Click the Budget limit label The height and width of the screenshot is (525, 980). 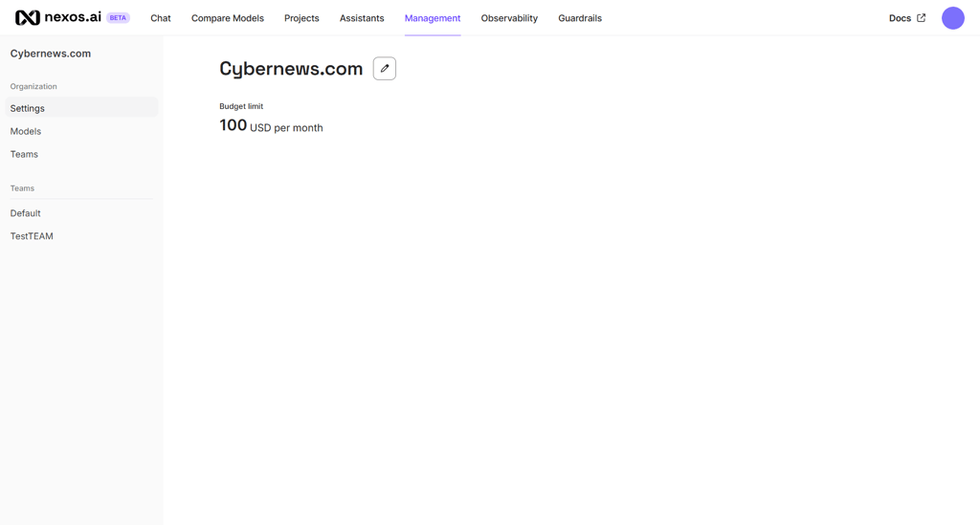[241, 106]
